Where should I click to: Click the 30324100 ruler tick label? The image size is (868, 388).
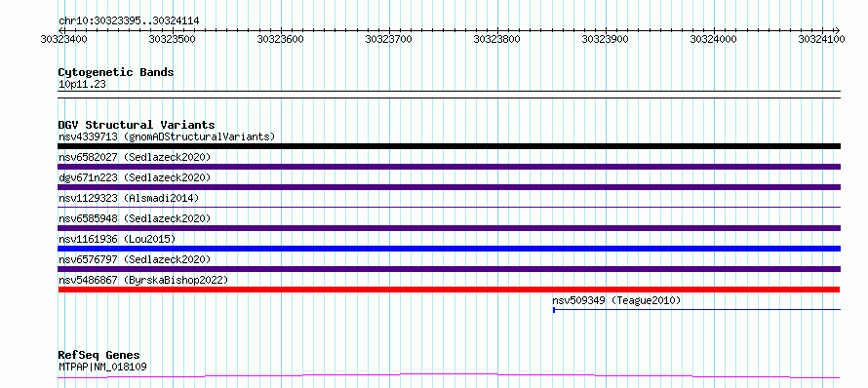[x=822, y=39]
